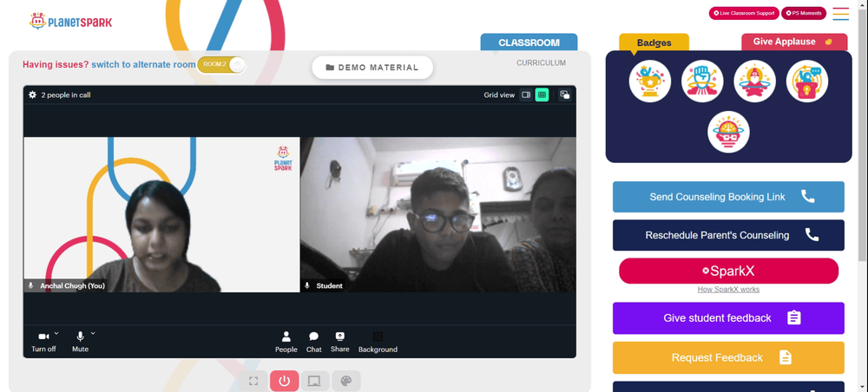Open PS Moments

(804, 13)
